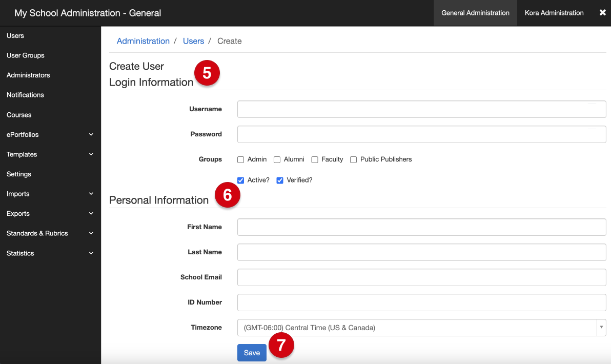Open Courses in the sidebar
Viewport: 611px width, 364px height.
click(19, 115)
